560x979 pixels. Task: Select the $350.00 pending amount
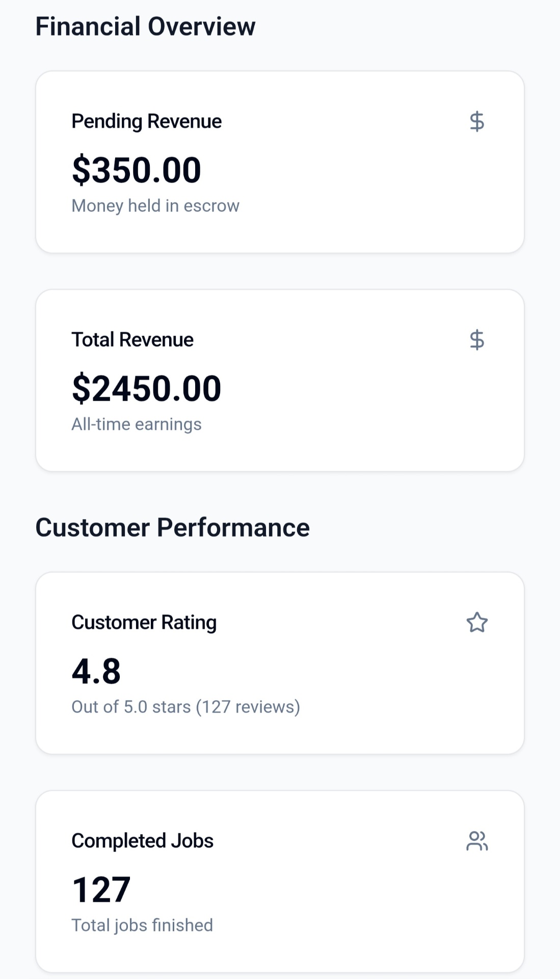click(137, 170)
